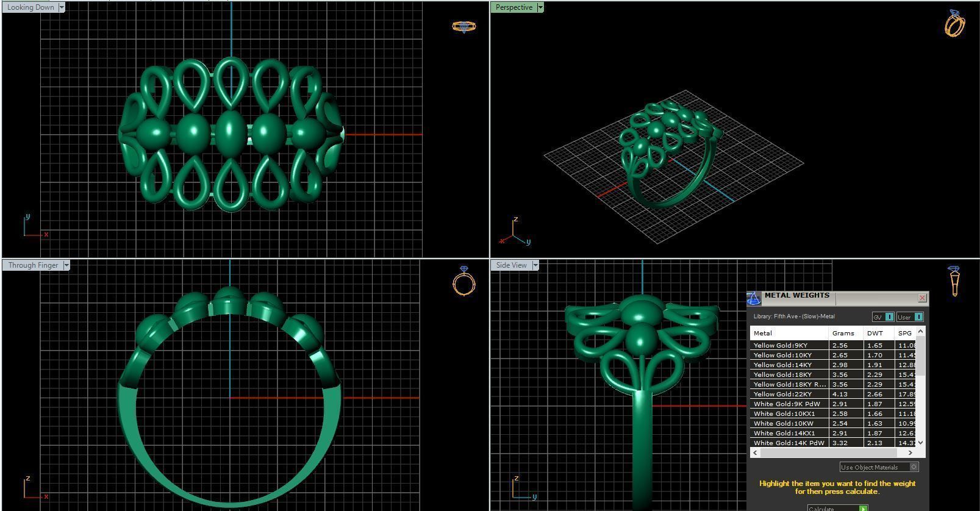Click the Looking Down view ring icon
The image size is (980, 511).
(x=463, y=26)
